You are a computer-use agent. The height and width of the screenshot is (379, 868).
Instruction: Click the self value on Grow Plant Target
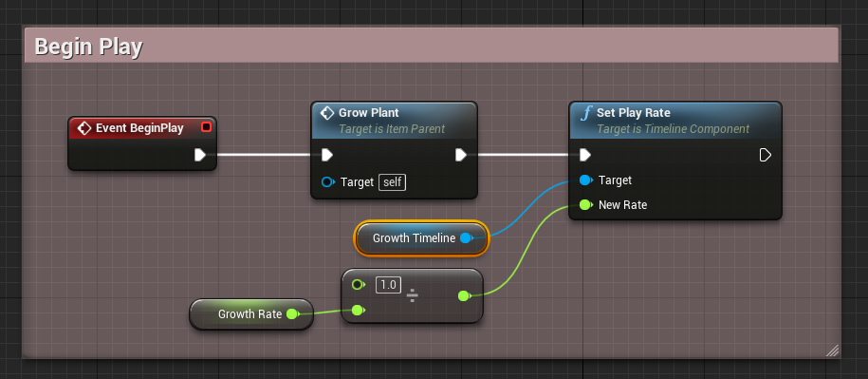coord(392,181)
